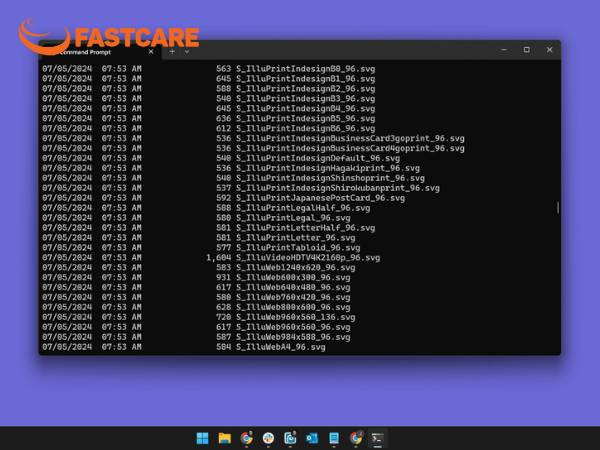Click the BusinessCard3goprint_96.svg file name
Viewport: 600px width, 450px height.
point(350,139)
